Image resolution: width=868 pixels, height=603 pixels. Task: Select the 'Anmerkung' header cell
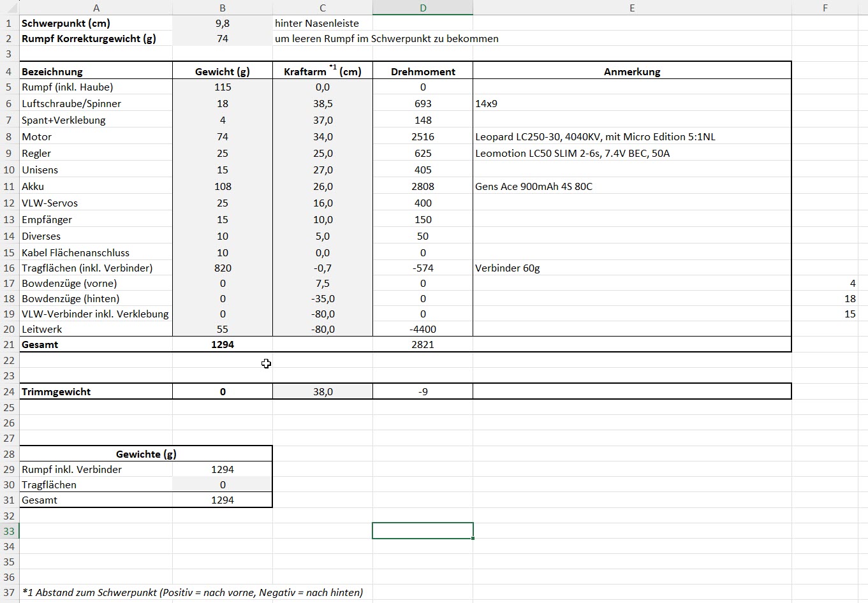632,71
